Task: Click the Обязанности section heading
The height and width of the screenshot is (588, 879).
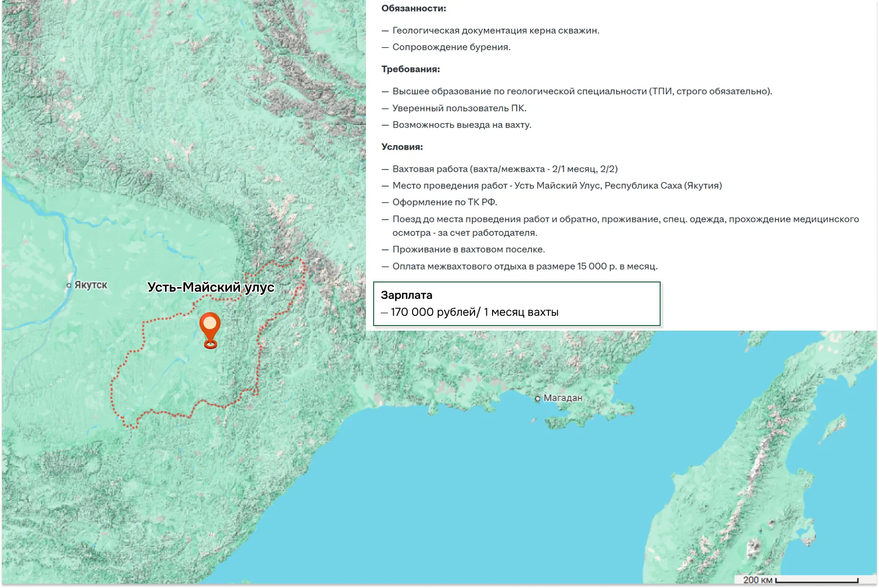Action: pos(414,9)
